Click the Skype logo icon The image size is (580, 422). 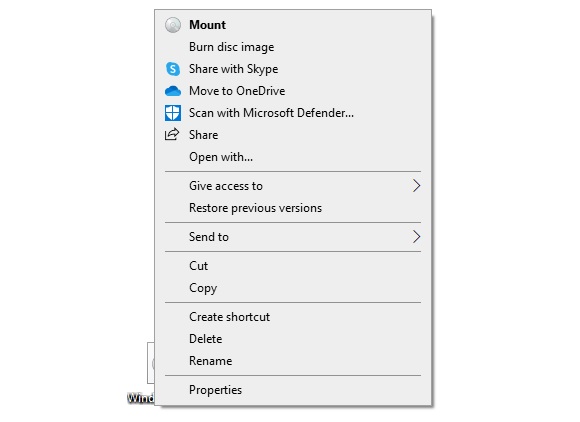pyautogui.click(x=173, y=69)
